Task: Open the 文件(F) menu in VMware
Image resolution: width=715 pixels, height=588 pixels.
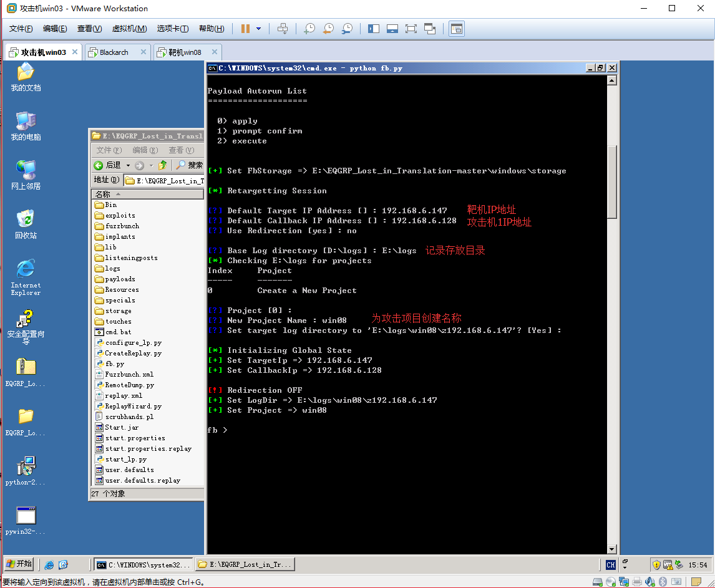Action: [x=21, y=29]
